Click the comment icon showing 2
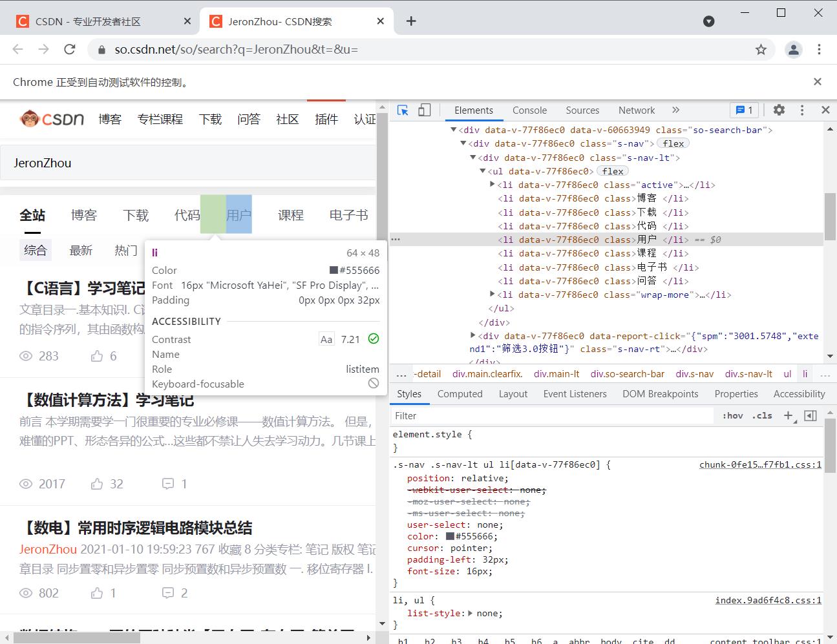This screenshot has width=837, height=644. point(168,593)
